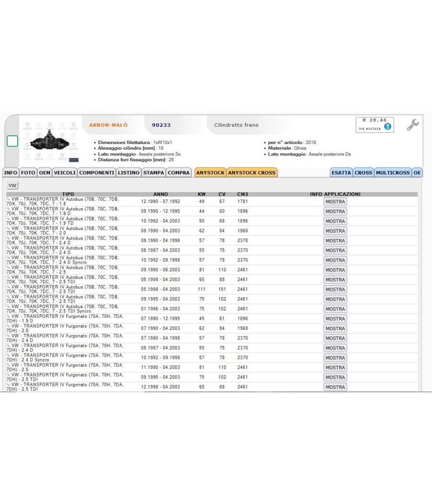432x504 pixels.
Task: Click MOSTRA for Furgonato 2.5 110 CV row
Action: [x=335, y=367]
